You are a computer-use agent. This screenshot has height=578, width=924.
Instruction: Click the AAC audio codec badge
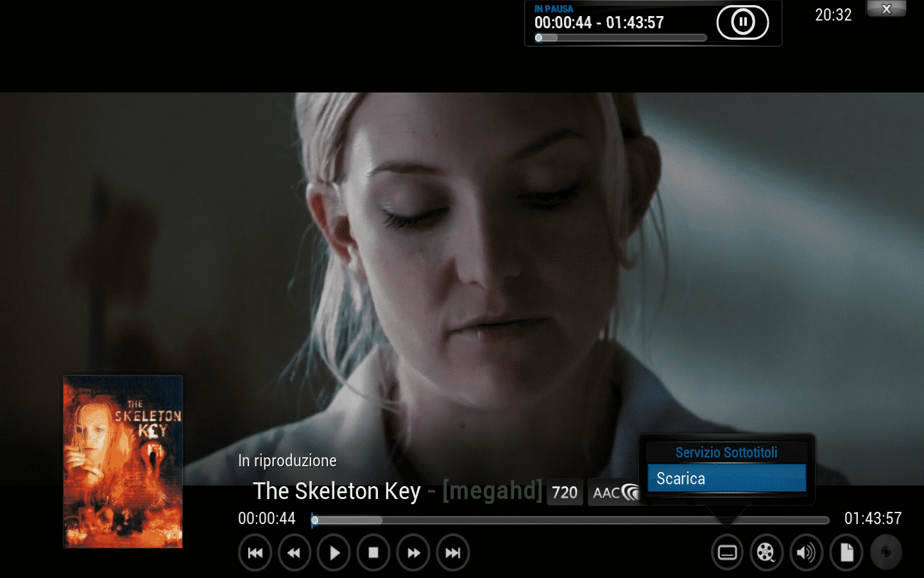(614, 493)
